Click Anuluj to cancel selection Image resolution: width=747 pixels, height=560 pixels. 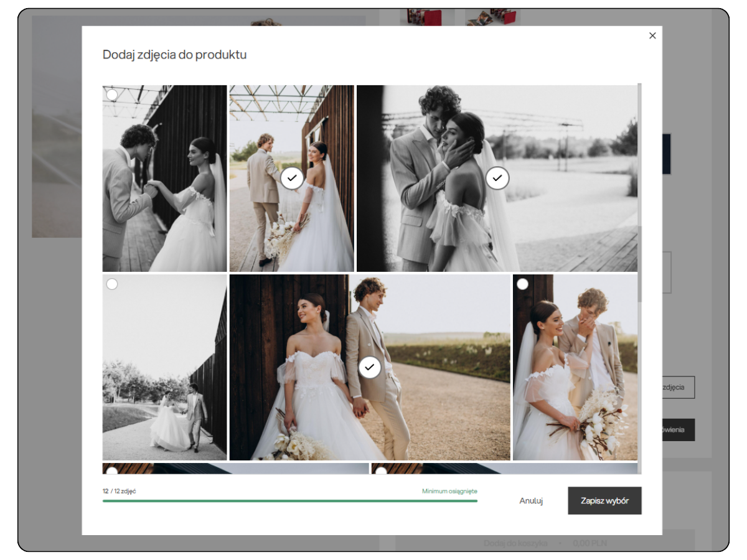tap(531, 501)
